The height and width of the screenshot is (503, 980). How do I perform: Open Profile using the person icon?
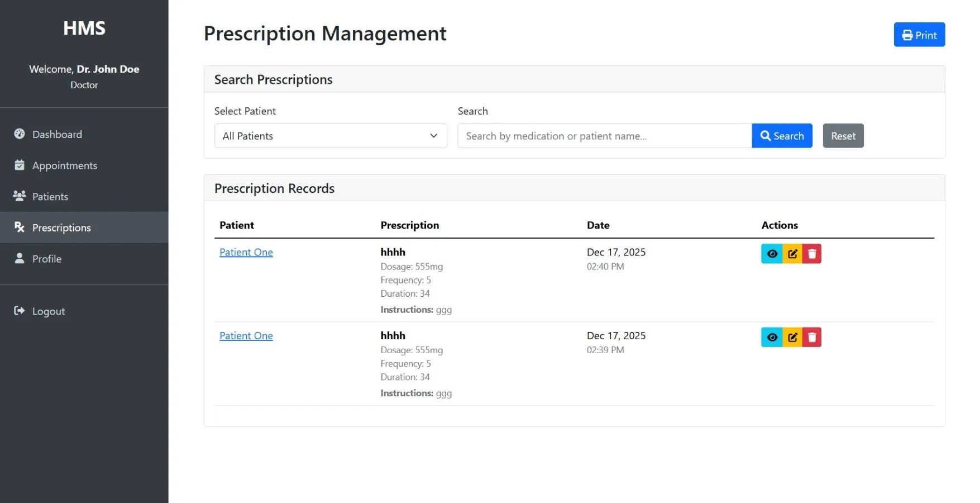click(x=19, y=258)
